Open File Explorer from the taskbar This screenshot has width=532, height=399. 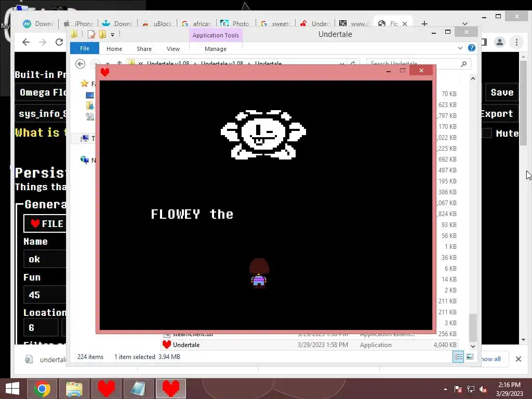click(74, 389)
